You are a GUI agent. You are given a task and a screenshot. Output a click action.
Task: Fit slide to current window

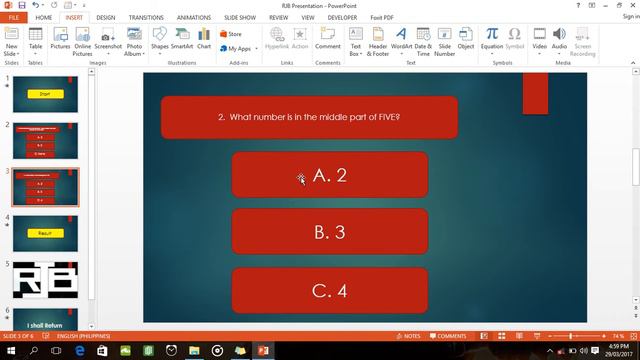634,336
